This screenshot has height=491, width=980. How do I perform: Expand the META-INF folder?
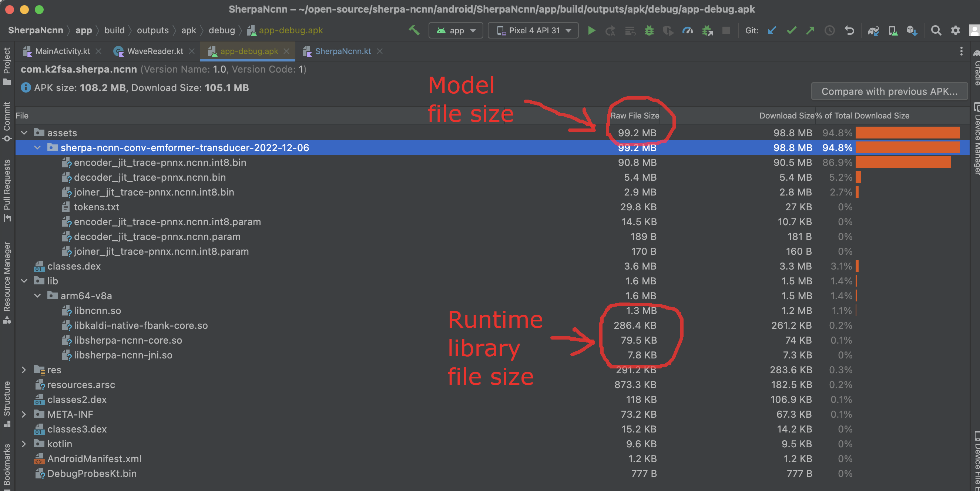pyautogui.click(x=24, y=414)
